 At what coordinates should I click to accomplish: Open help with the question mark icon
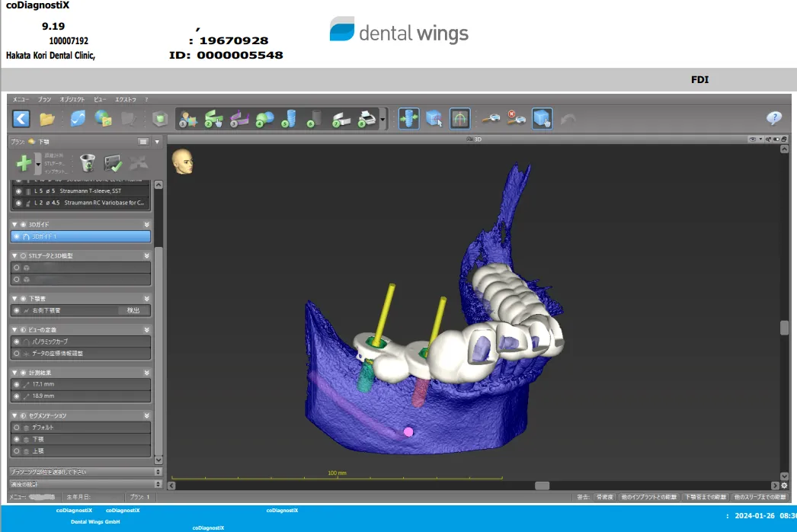pyautogui.click(x=773, y=118)
